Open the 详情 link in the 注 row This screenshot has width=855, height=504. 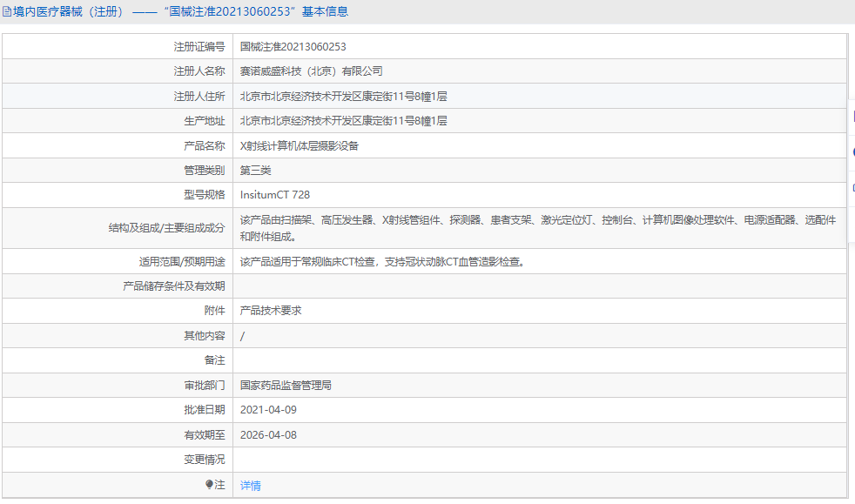point(249,485)
